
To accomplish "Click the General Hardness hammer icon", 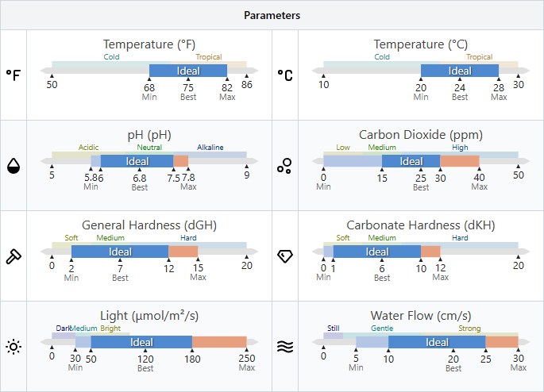I will (x=14, y=256).
